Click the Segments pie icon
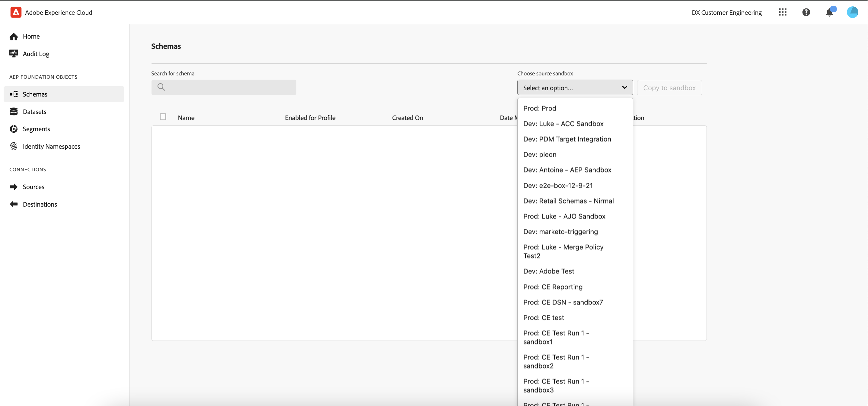Viewport: 868px width, 406px height. point(14,129)
